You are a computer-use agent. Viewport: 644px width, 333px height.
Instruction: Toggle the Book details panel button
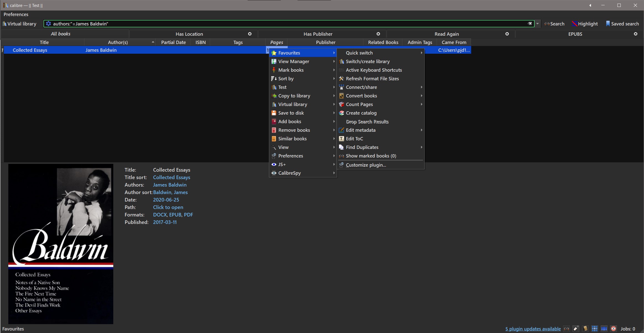[585, 329]
